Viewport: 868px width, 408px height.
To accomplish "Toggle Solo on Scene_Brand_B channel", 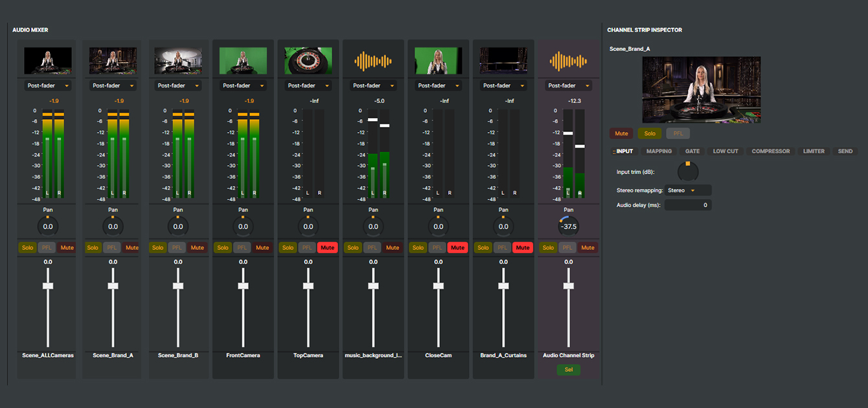I will [157, 247].
